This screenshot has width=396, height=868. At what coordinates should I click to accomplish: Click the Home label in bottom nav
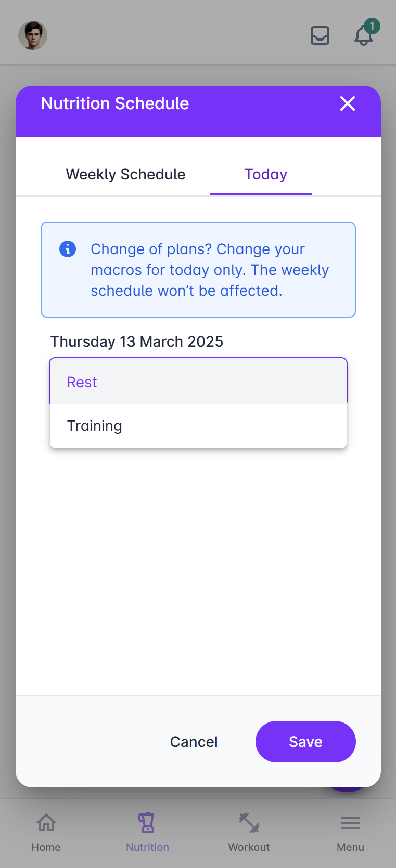point(46,847)
